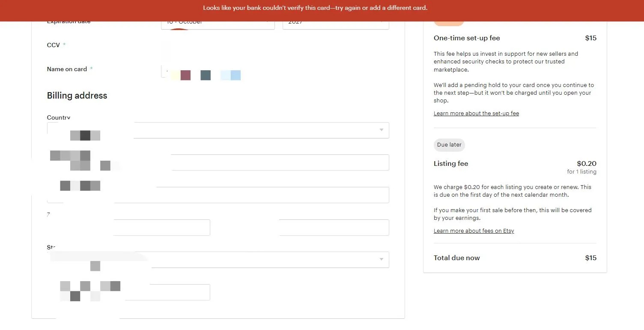The width and height of the screenshot is (644, 330).
Task: Click the $0.20 listing fee amount
Action: click(587, 164)
